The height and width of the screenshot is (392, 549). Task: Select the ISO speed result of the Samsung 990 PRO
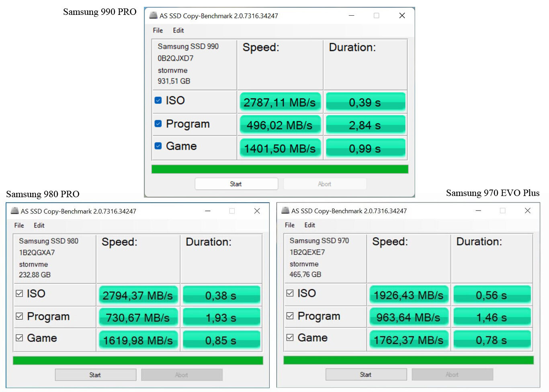coord(280,102)
